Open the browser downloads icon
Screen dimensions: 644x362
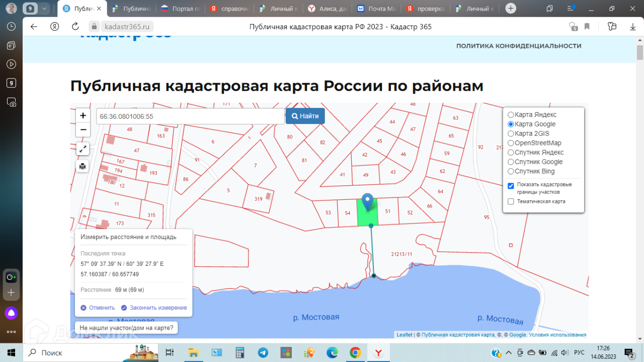(633, 27)
